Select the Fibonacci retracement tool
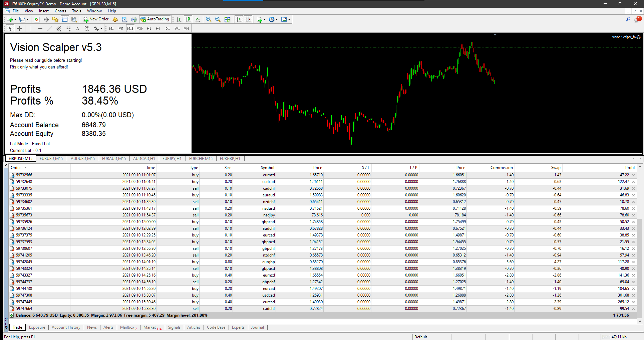Image resolution: width=644 pixels, height=340 pixels. 68,29
